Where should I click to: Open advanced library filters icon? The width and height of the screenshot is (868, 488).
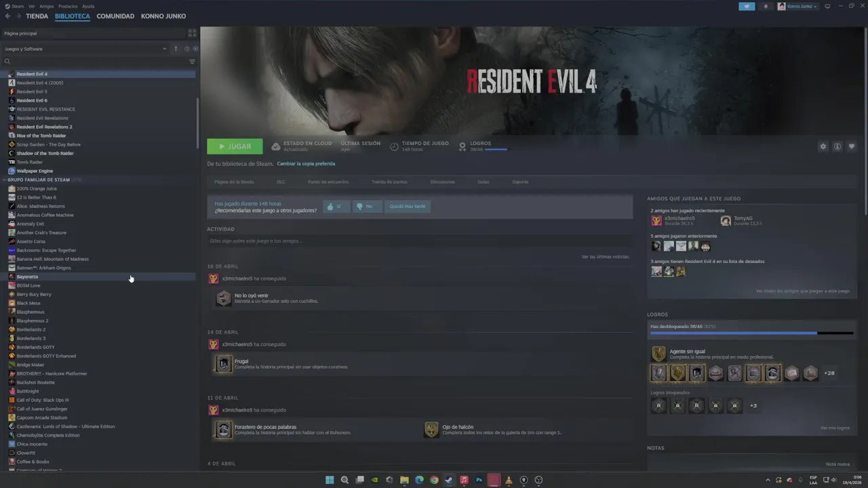(x=192, y=62)
